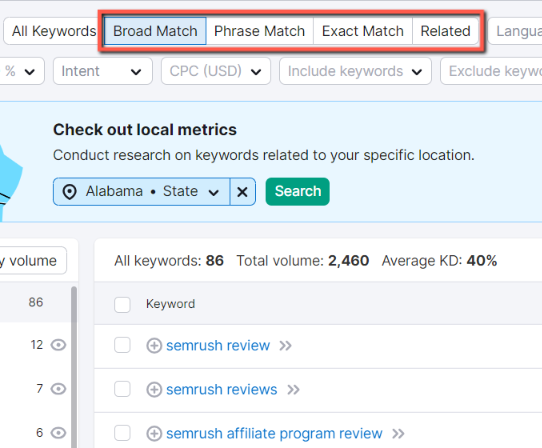This screenshot has height=448, width=542.
Task: Switch to Broad Match tab
Action: [155, 31]
